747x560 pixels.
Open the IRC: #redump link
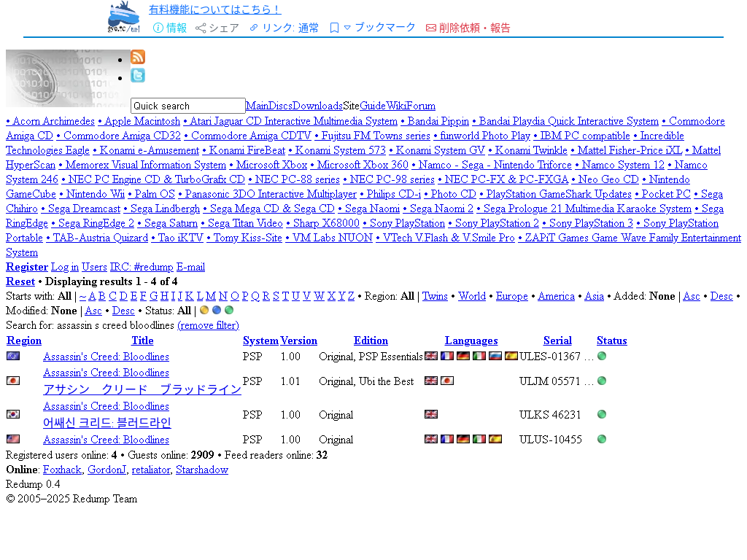pos(142,267)
